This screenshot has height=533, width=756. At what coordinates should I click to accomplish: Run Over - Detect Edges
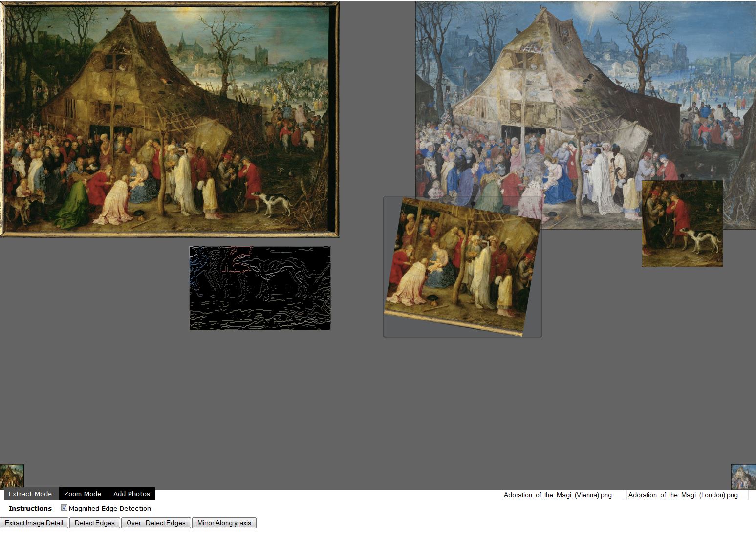156,523
